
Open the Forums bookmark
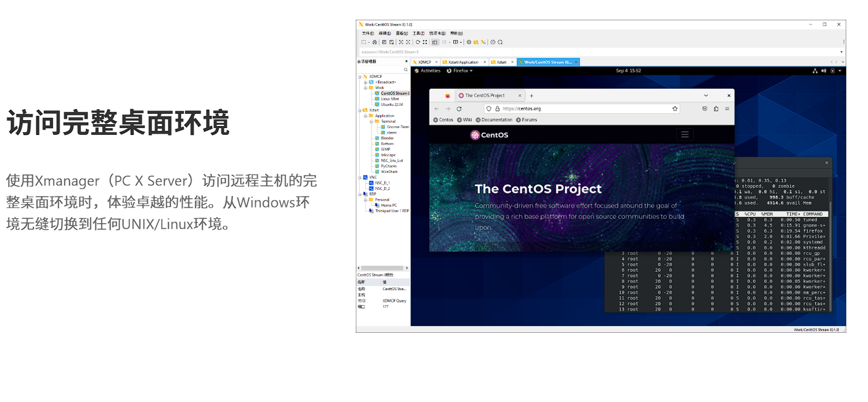(x=526, y=120)
